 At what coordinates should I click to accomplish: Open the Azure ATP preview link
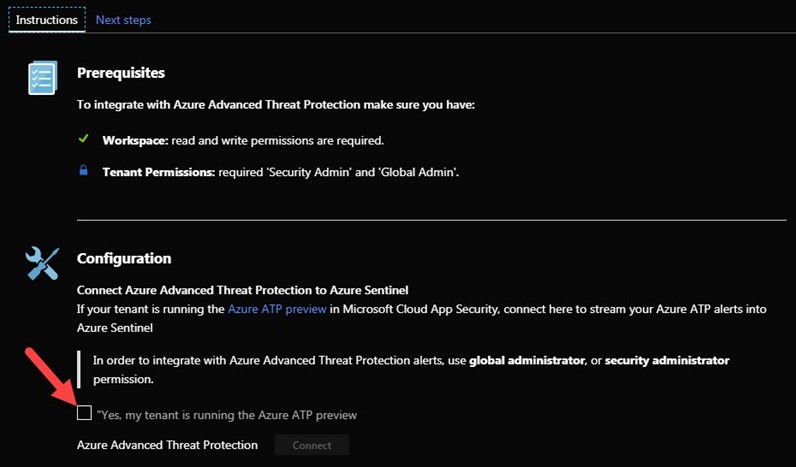point(277,309)
